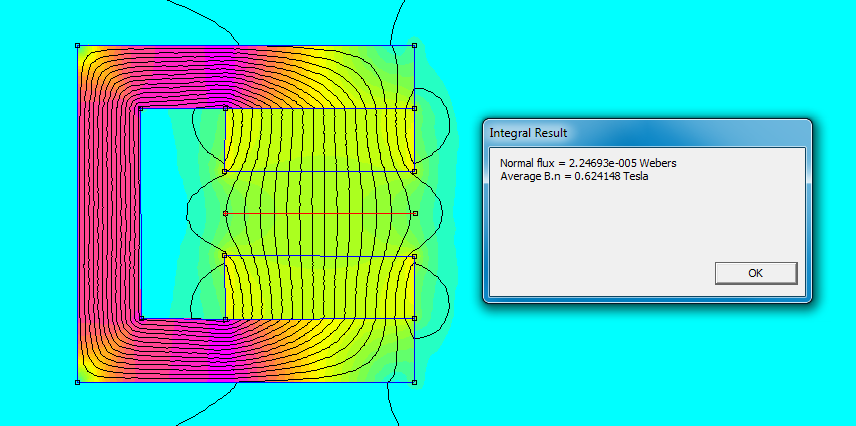856x426 pixels.
Task: Select the bottom-left outer corner node of the core
Action: tap(78, 381)
